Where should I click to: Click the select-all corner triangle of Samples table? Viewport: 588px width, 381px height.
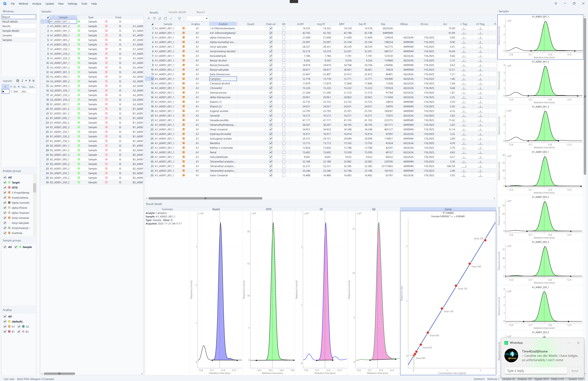48,17
